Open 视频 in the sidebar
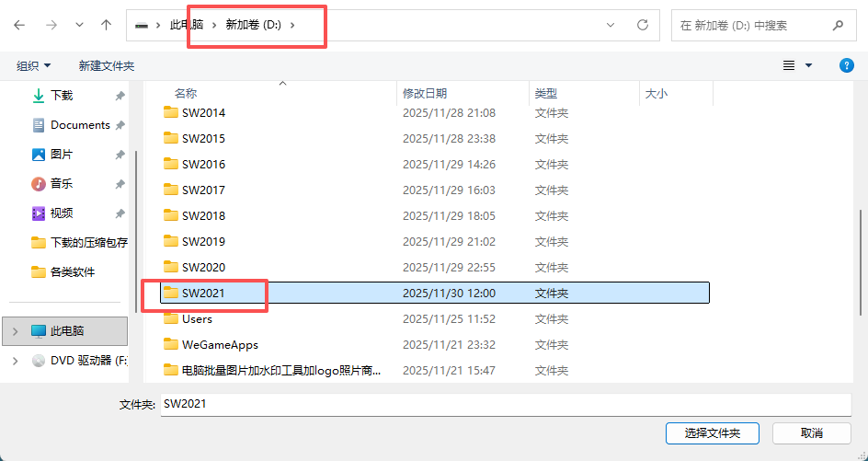 point(62,213)
